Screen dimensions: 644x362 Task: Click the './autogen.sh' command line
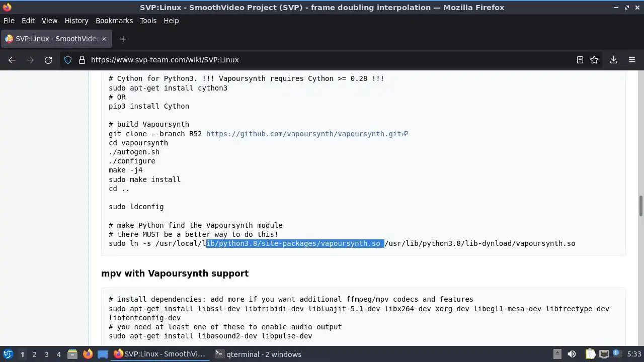[x=134, y=152]
